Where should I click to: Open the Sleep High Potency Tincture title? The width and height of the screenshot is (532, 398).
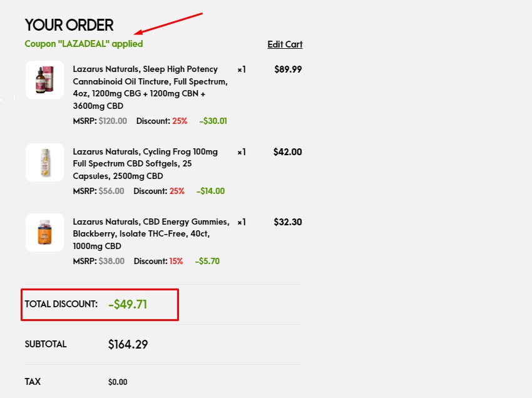click(150, 88)
